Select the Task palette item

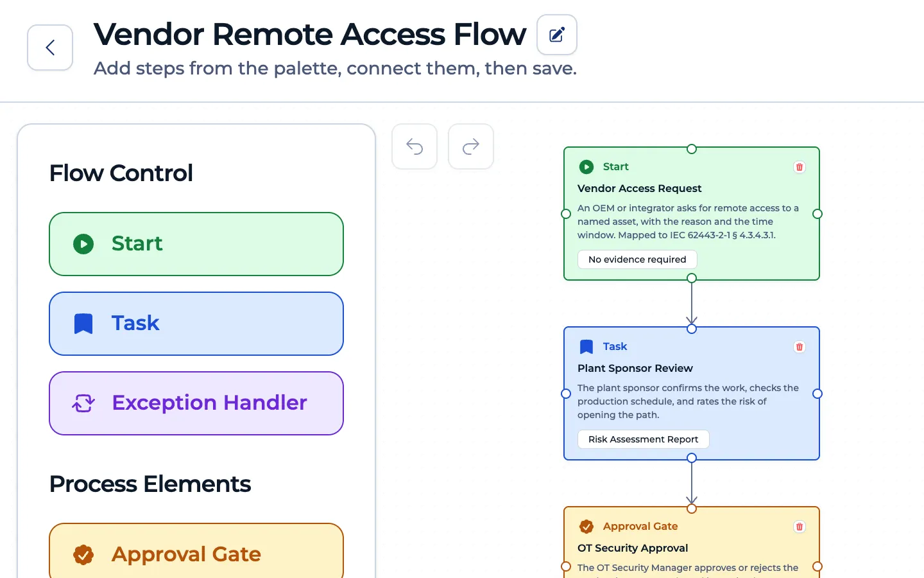pyautogui.click(x=196, y=324)
